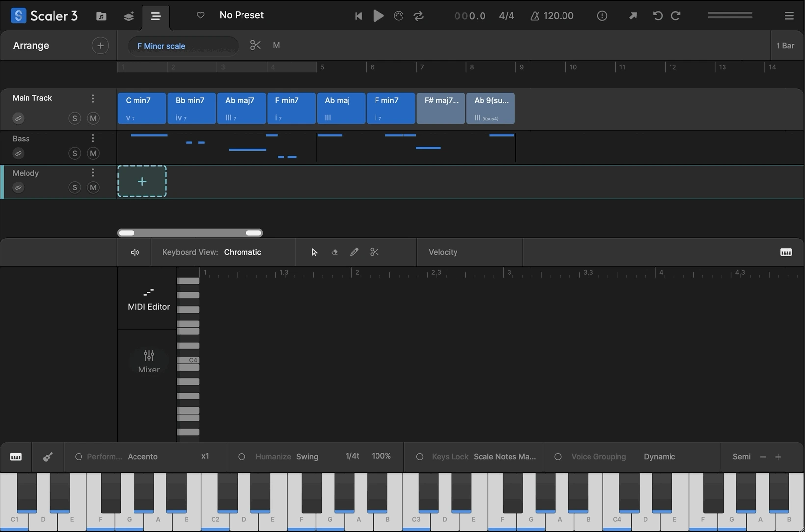Start playback with the Play button
The image size is (805, 532).
click(x=378, y=16)
